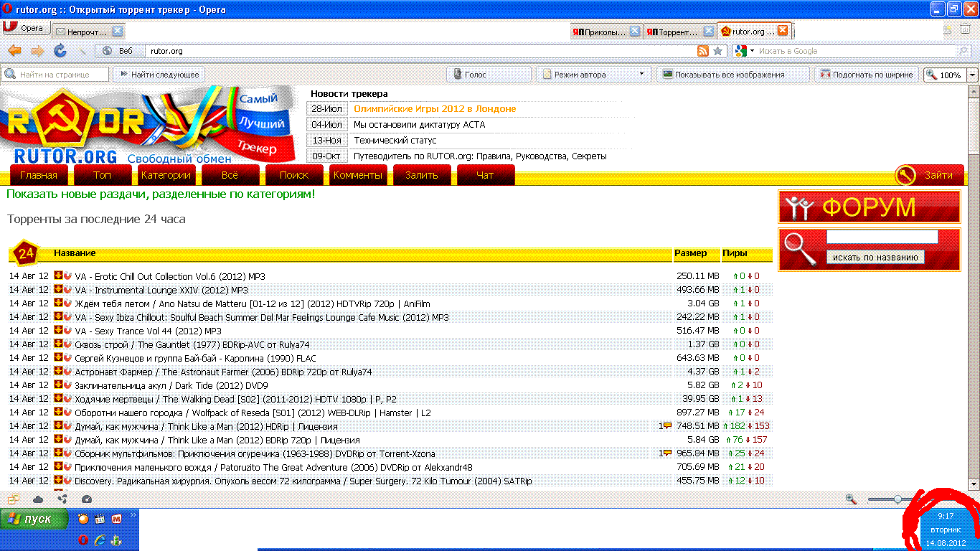
Task: Open search engine dropdown next to Google icon
Action: click(x=750, y=51)
